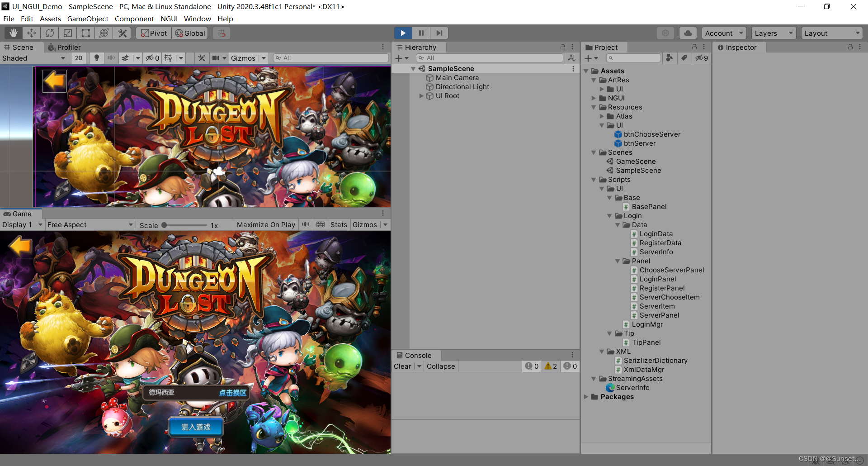868x466 pixels.
Task: Collapse the Scripts folder
Action: coord(594,180)
